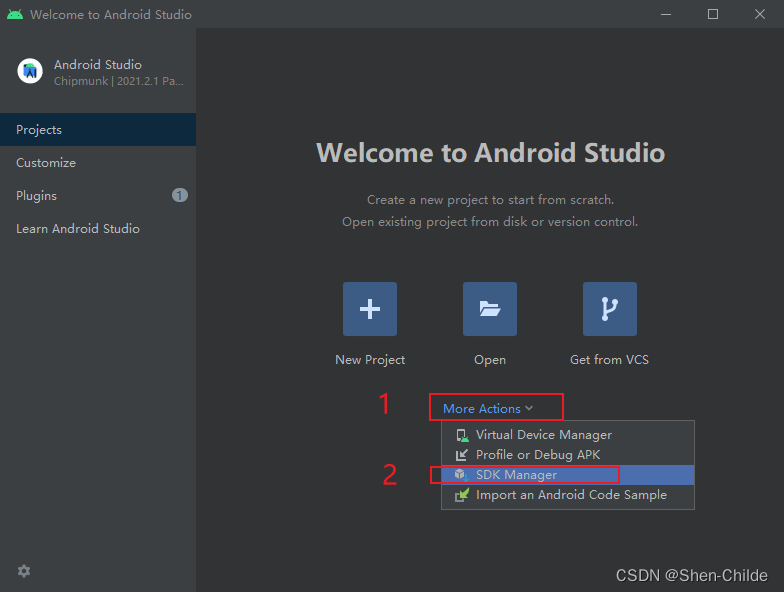The image size is (784, 592).
Task: Click the New Project label
Action: click(x=370, y=360)
